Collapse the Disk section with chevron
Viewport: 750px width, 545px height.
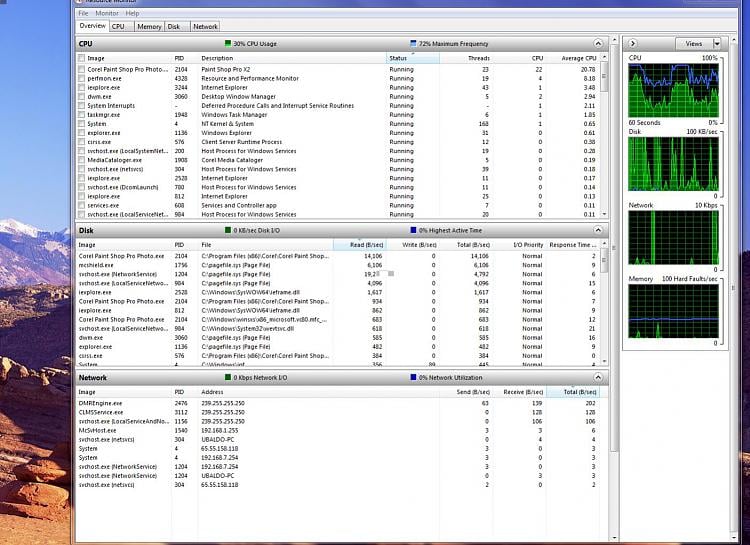click(x=598, y=230)
